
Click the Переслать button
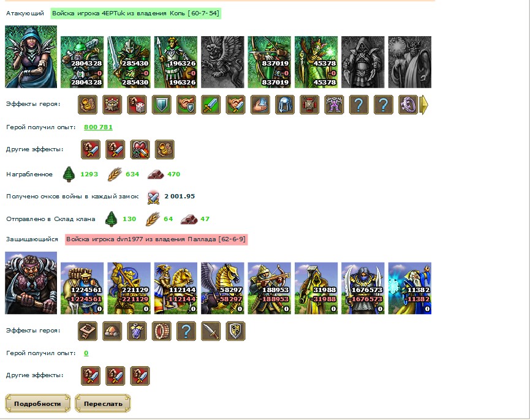pos(103,403)
